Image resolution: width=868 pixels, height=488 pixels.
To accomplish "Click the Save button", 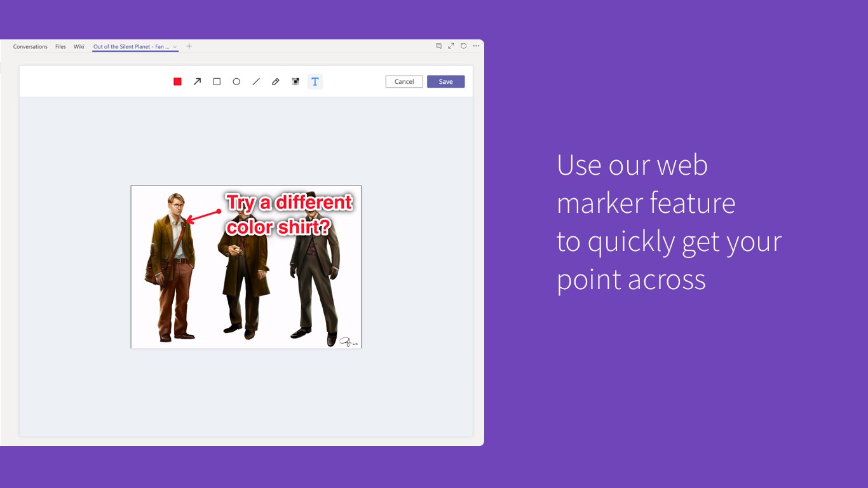I will [445, 81].
